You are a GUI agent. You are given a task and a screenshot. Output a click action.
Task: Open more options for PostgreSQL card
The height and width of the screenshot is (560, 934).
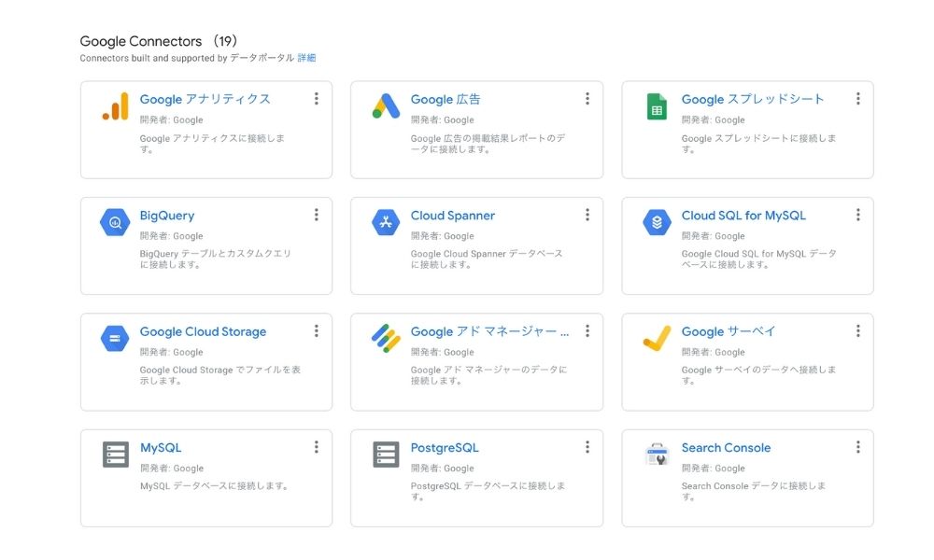coord(587,447)
